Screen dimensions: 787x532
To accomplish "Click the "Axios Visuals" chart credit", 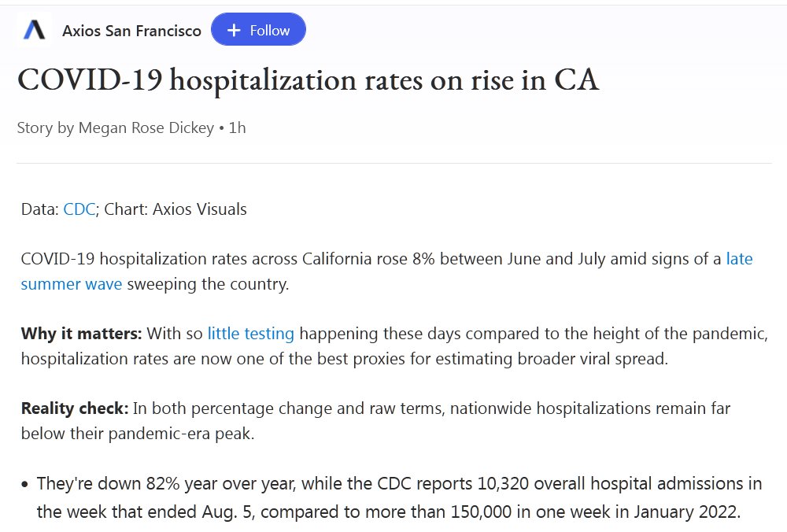I will (199, 209).
